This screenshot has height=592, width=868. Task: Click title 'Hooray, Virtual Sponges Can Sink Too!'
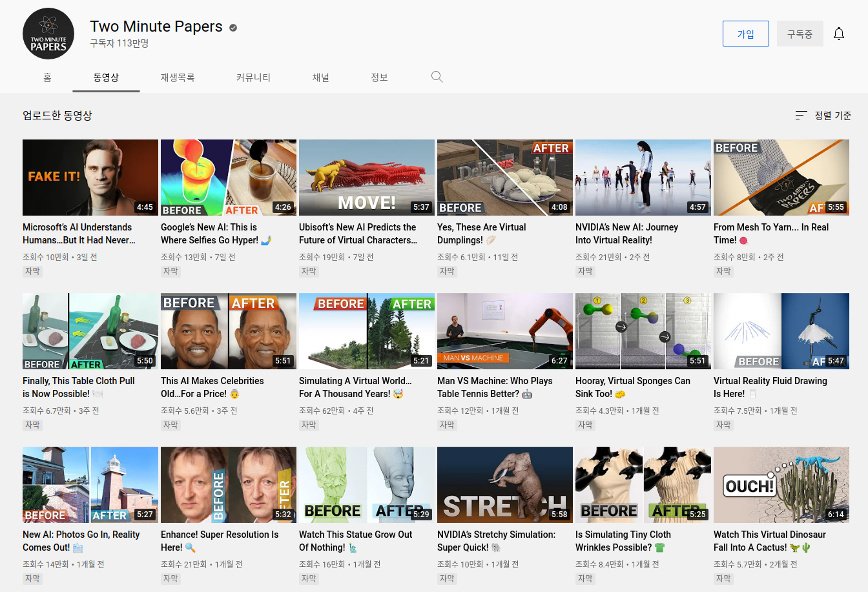point(633,387)
